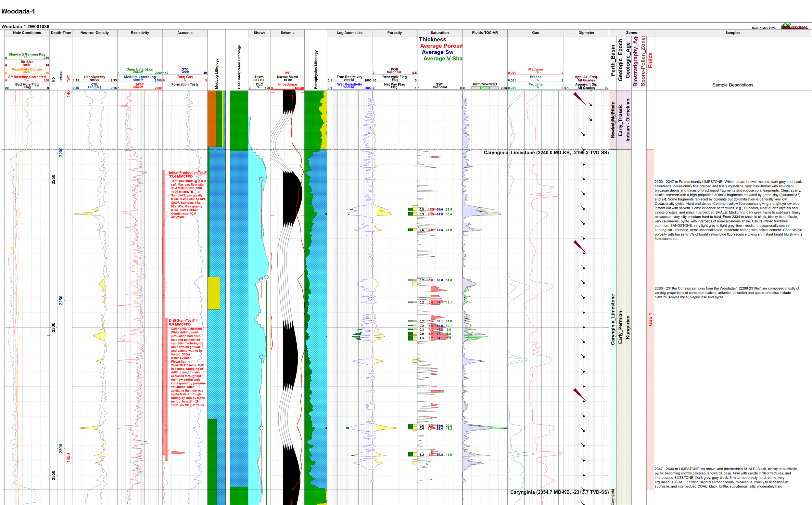Click the GS Software logo
Viewport: 812px width, 505px height.
(795, 26)
